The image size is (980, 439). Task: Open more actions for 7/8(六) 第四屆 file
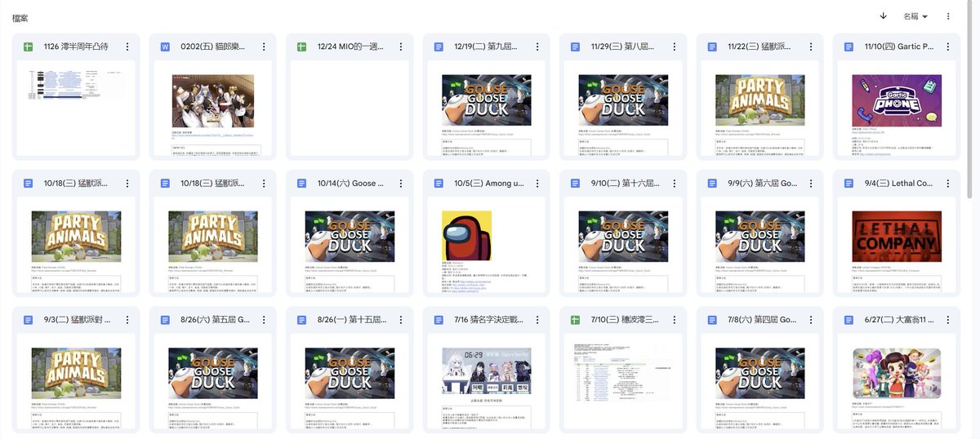coord(811,320)
